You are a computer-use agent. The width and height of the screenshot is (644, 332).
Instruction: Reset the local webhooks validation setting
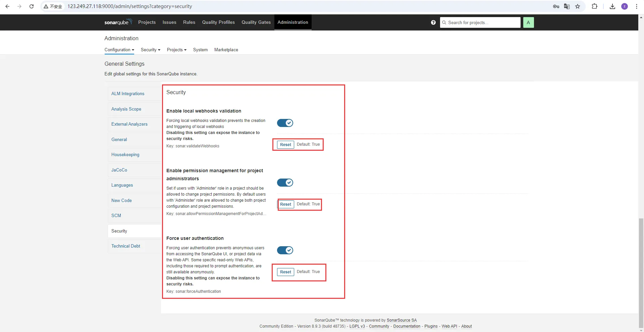coord(285,145)
